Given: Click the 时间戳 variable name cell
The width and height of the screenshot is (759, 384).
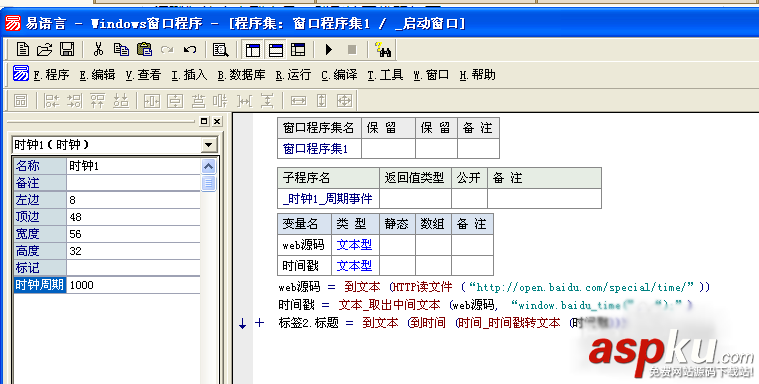Looking at the screenshot, I should 304,265.
